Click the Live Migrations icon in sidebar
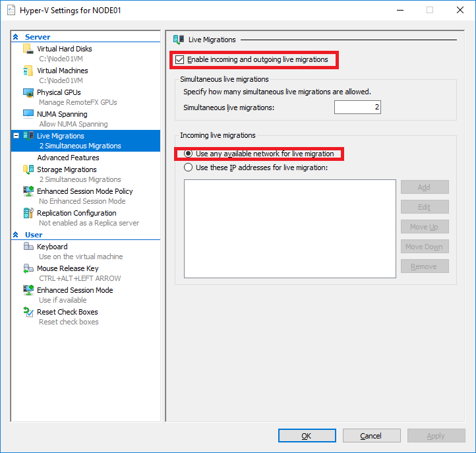 (28, 136)
